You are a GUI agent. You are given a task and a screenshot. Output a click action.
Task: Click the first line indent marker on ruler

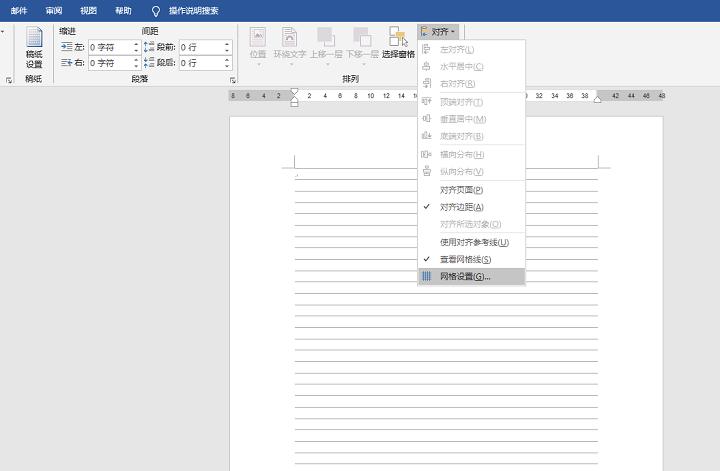[294, 92]
